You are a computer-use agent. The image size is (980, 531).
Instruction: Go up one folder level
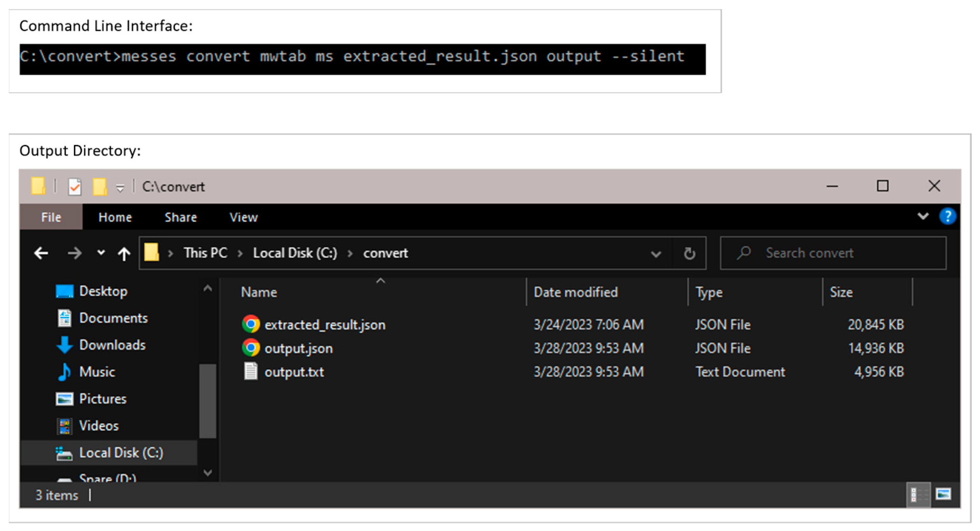[x=124, y=254]
